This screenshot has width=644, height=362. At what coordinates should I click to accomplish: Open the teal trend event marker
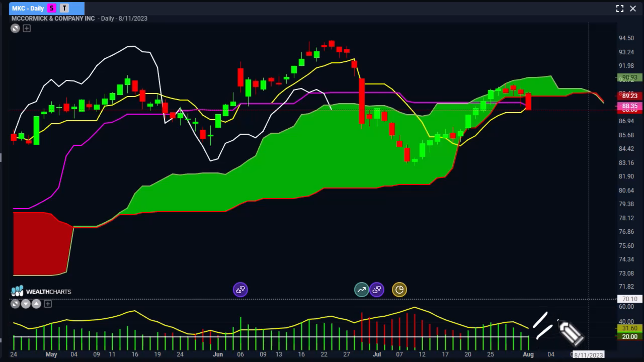pos(362,290)
